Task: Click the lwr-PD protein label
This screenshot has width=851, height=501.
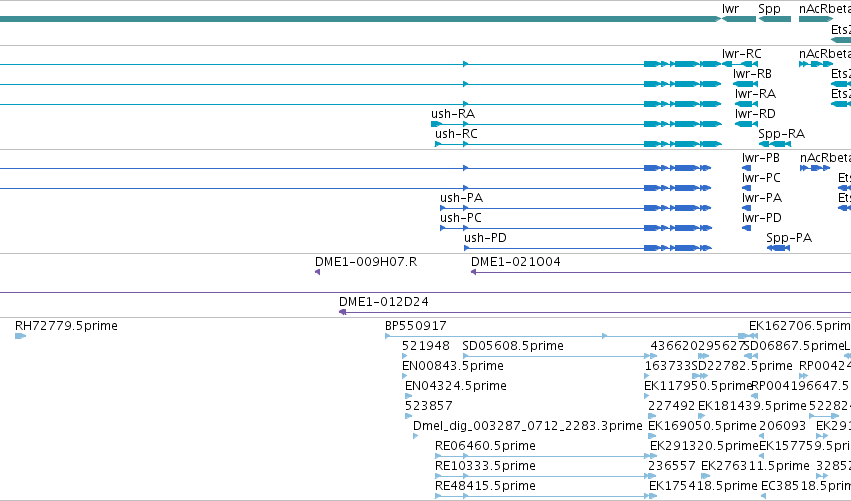Action: tap(761, 218)
